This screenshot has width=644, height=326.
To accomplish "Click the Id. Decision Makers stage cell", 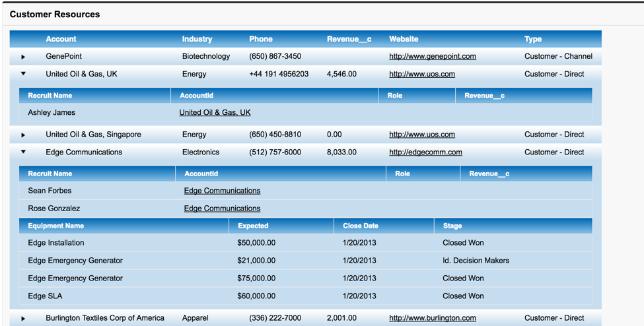I will (476, 260).
